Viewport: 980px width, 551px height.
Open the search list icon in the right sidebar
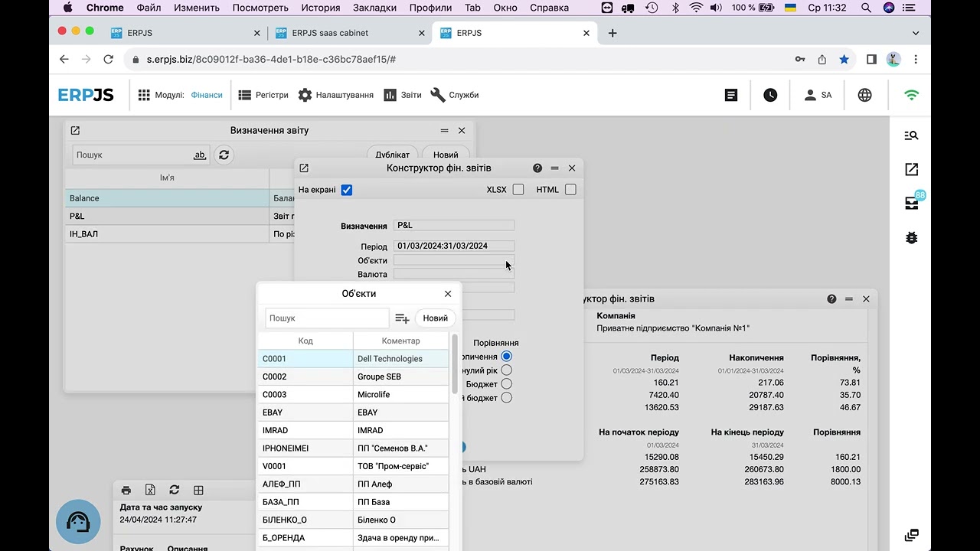[x=911, y=135]
